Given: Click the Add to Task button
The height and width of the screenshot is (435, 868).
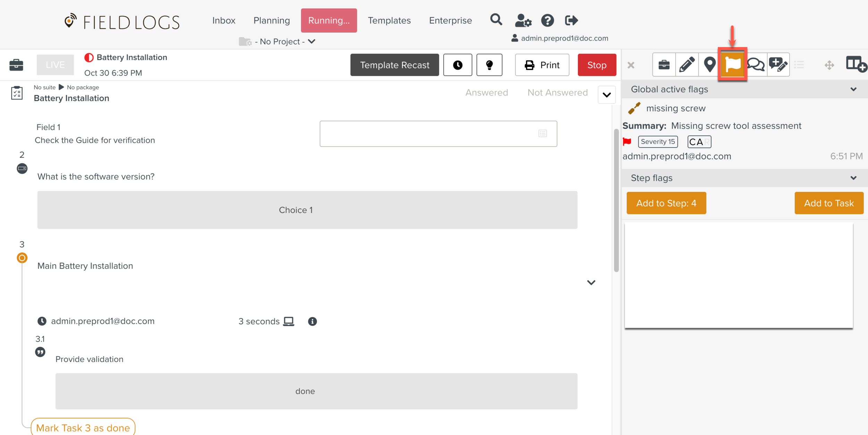Looking at the screenshot, I should [x=828, y=203].
